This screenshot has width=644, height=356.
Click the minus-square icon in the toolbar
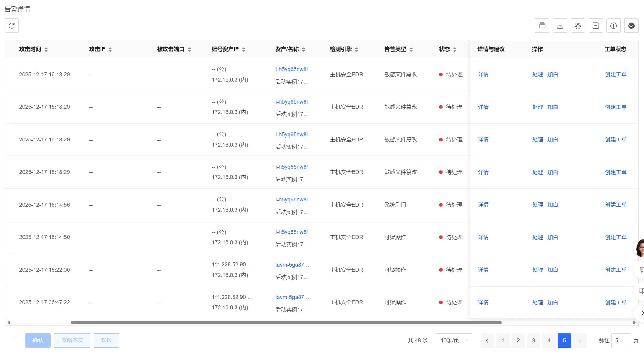[x=596, y=25]
